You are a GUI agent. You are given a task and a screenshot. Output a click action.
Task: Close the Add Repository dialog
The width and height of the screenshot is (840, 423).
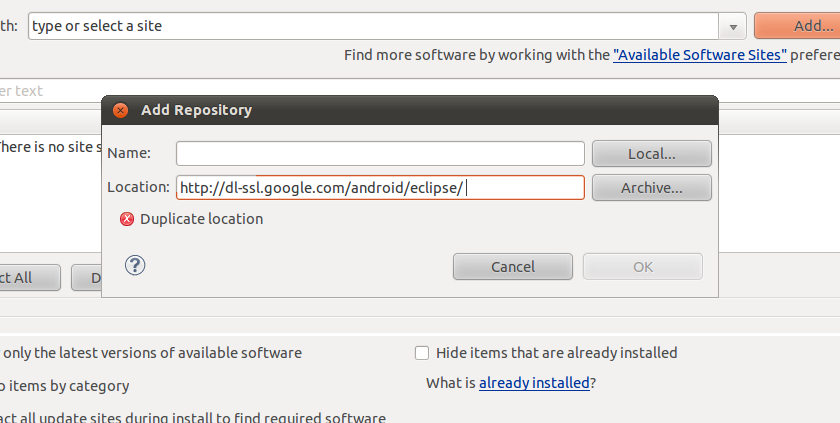tap(121, 110)
